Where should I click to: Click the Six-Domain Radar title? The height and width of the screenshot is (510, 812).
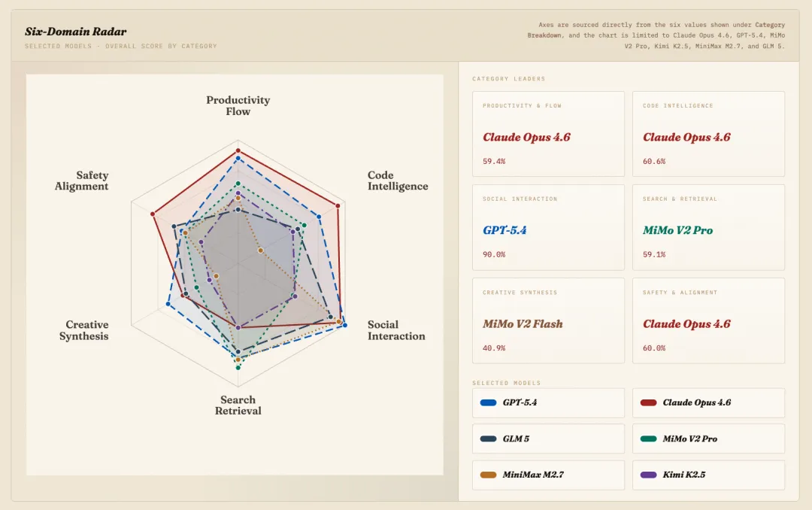pos(76,32)
